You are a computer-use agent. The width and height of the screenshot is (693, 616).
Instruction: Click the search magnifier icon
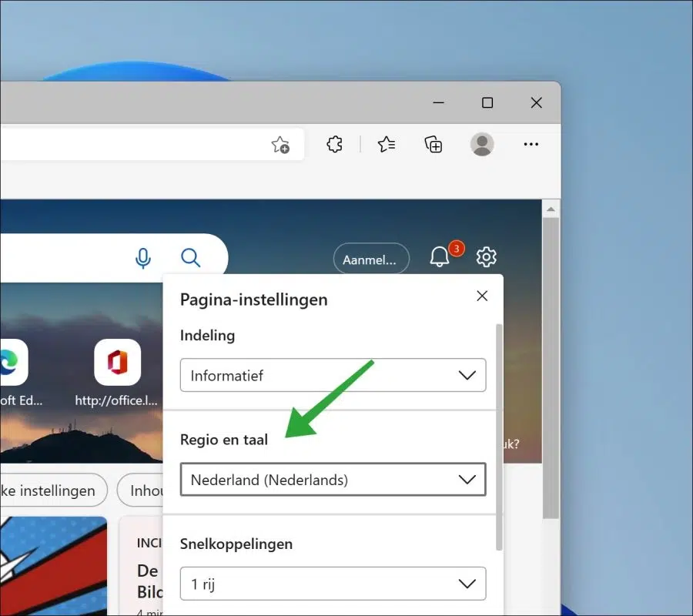click(x=190, y=258)
